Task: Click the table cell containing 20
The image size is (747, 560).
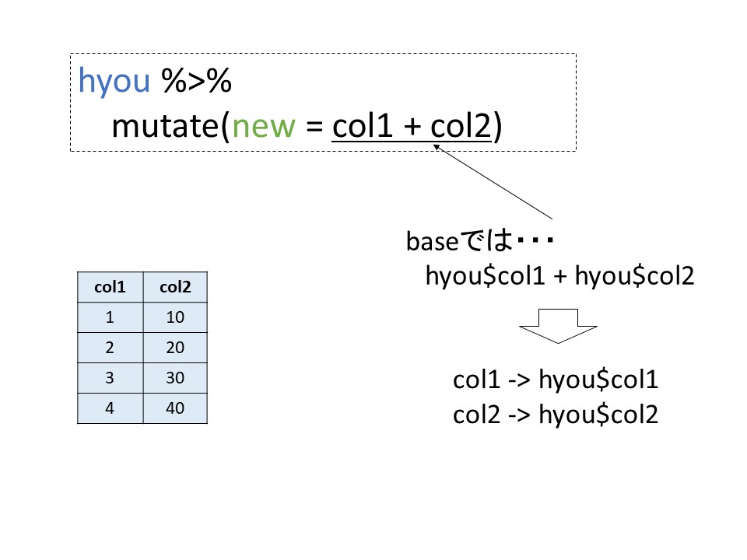Action: [x=175, y=348]
